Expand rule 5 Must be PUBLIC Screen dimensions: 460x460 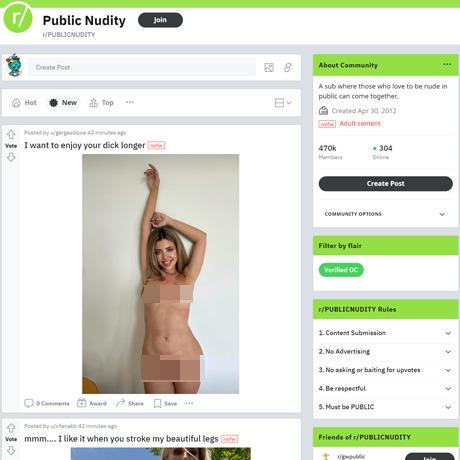click(385, 407)
